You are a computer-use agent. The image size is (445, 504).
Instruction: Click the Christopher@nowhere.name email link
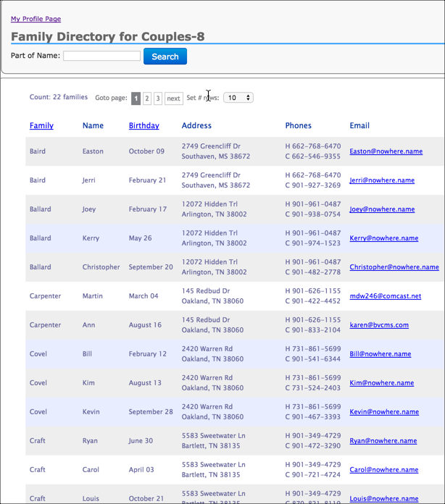394,266
